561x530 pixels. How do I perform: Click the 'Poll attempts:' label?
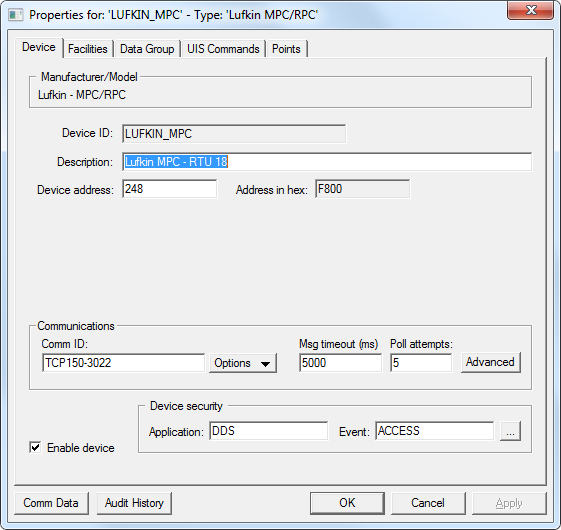pyautogui.click(x=421, y=344)
